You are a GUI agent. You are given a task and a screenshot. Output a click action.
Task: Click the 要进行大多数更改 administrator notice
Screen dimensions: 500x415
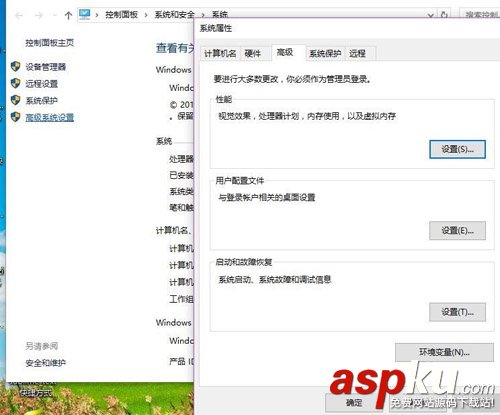click(x=292, y=79)
